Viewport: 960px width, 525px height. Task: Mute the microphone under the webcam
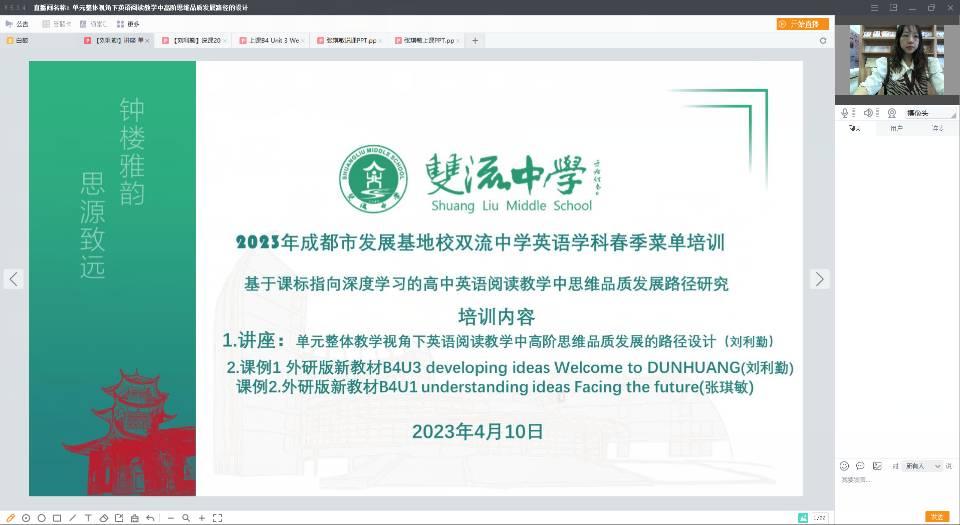pos(845,113)
